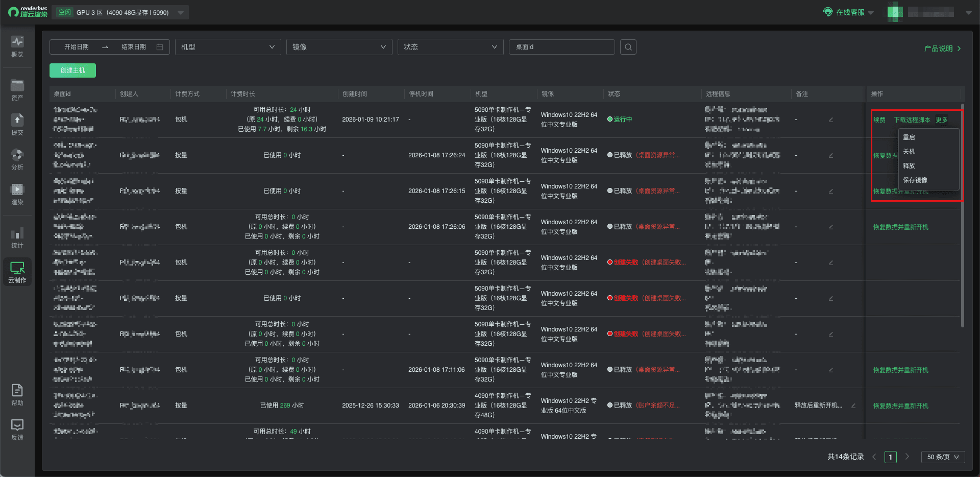Choose 保存镜像 in the more menu
This screenshot has height=477, width=980.
(x=915, y=180)
